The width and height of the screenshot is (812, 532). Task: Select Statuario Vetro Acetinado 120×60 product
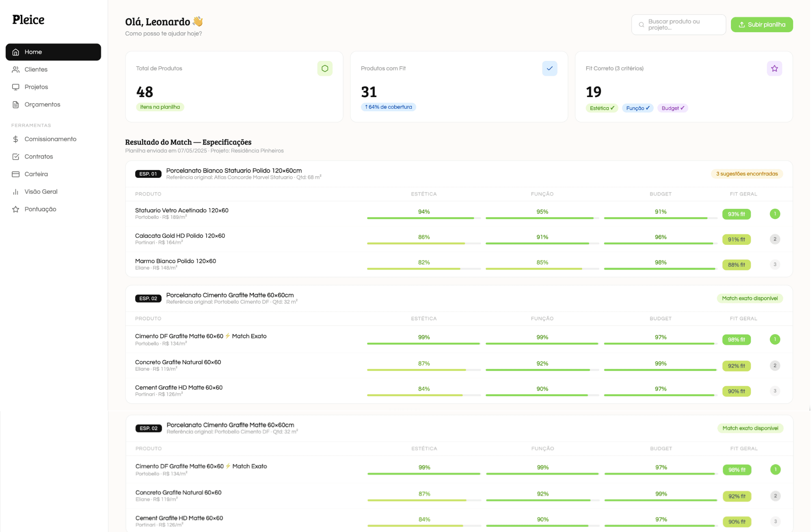coord(181,210)
